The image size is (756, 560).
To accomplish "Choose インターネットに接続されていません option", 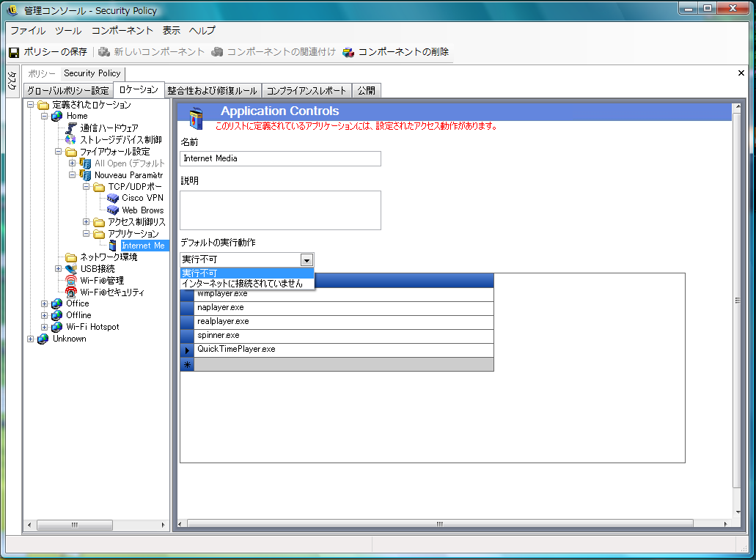I will coord(247,284).
